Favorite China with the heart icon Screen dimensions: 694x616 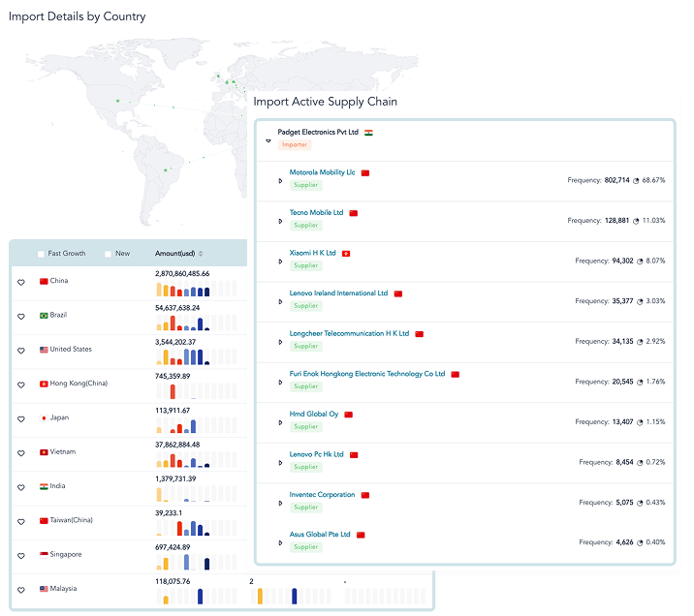20,282
